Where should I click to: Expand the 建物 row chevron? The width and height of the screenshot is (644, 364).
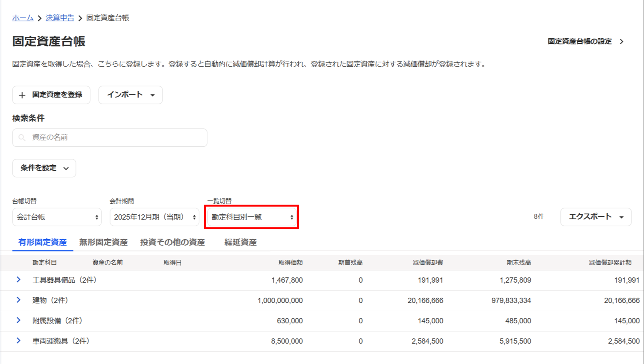coord(19,300)
